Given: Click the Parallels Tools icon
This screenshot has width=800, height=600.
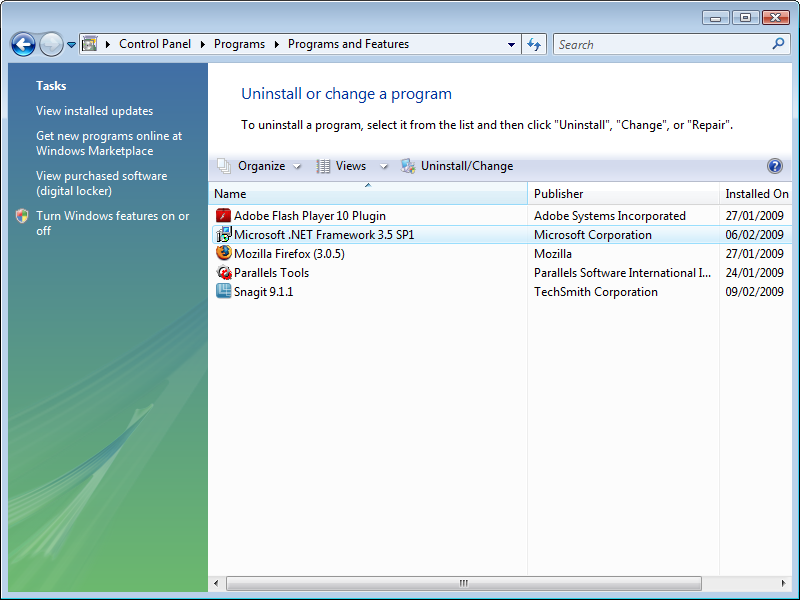Looking at the screenshot, I should (x=223, y=272).
